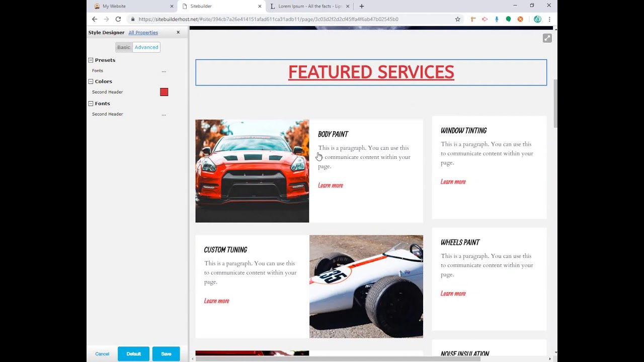
Task: Click the blue microphone extension icon
Action: click(497, 19)
